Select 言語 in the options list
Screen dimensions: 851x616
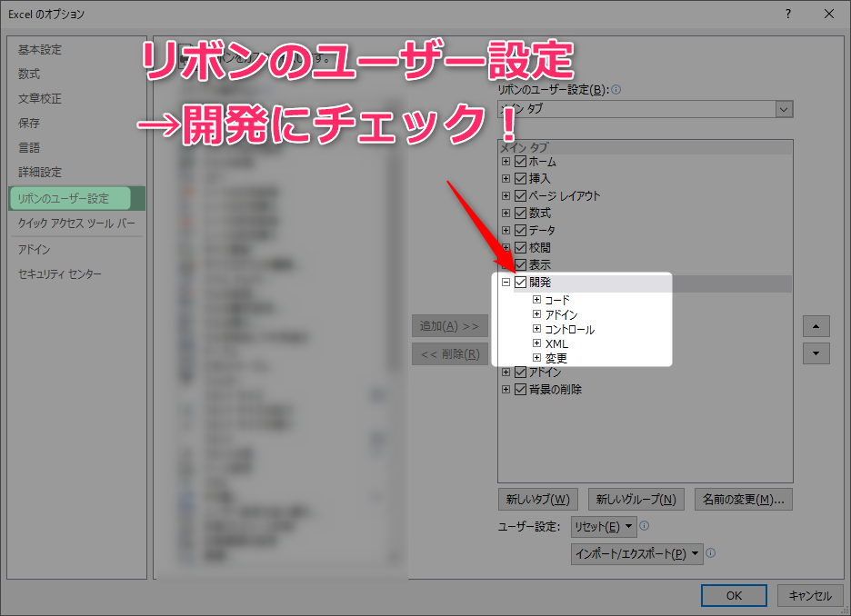(29, 147)
